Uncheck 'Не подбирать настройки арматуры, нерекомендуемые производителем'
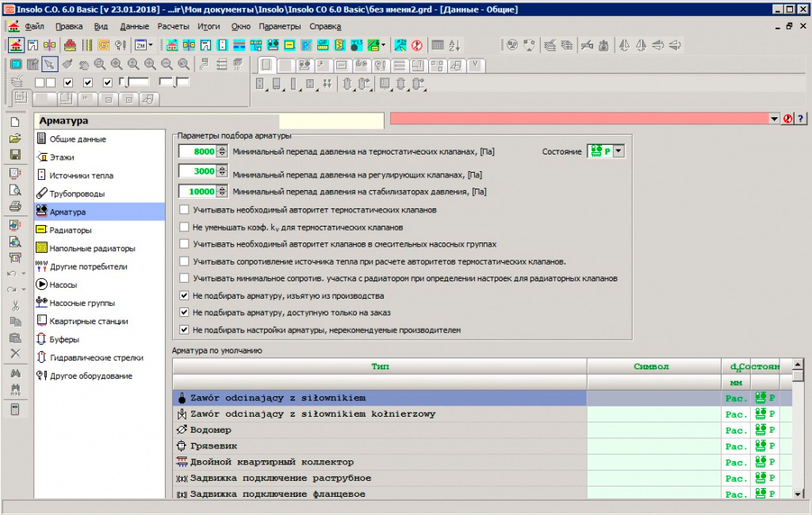Viewport: 812px width, 515px height. click(x=184, y=330)
